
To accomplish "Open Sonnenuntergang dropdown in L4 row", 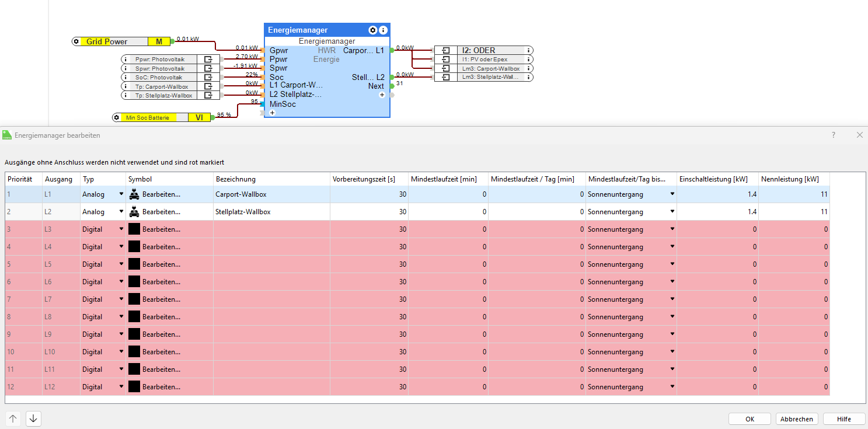I will point(672,246).
